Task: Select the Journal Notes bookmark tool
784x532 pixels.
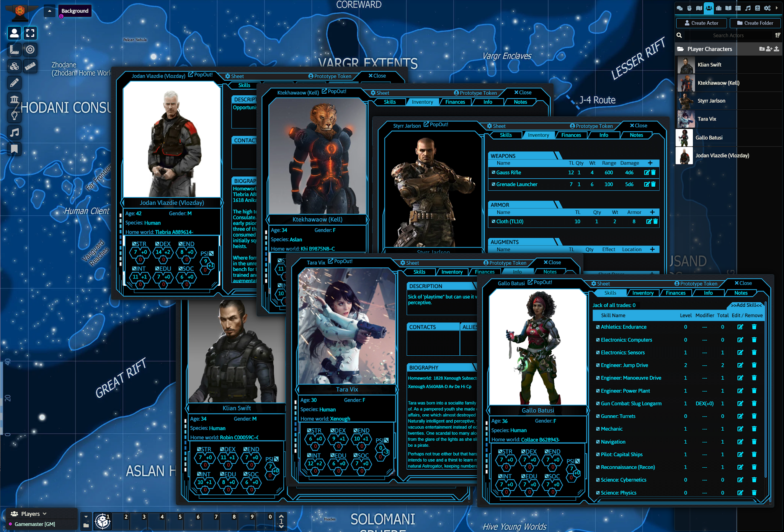Action: point(14,149)
